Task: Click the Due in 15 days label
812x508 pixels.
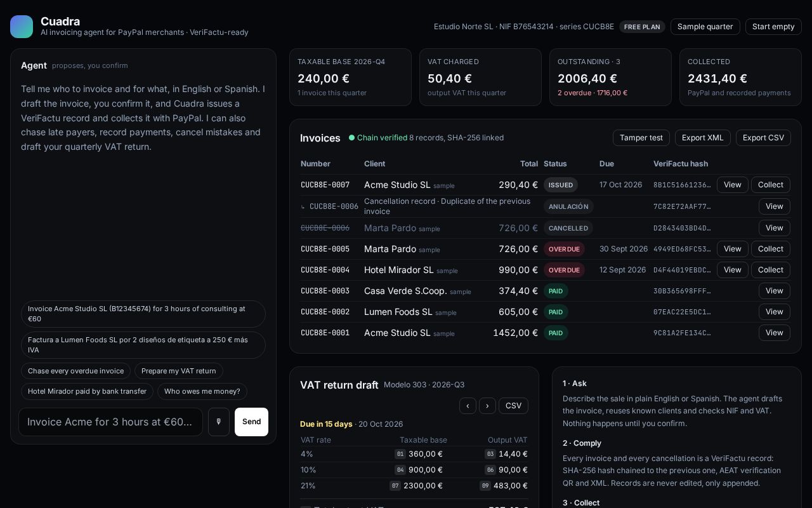Action: click(326, 424)
